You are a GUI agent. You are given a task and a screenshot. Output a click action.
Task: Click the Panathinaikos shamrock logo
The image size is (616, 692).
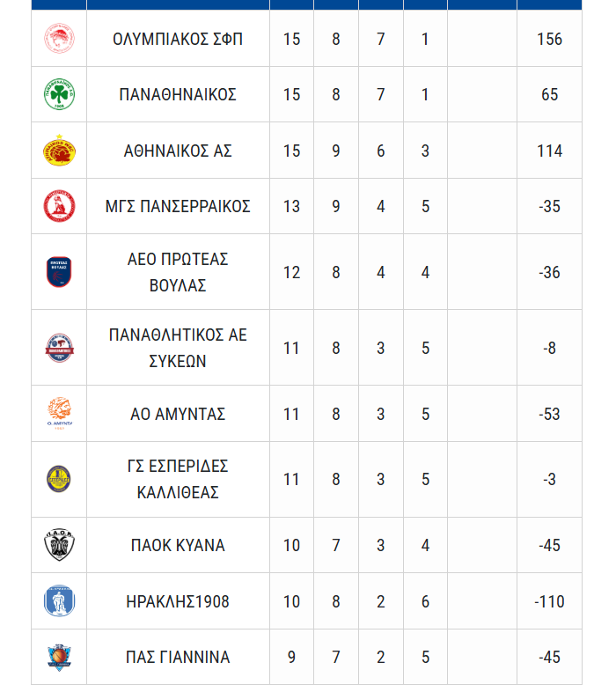pyautogui.click(x=59, y=94)
